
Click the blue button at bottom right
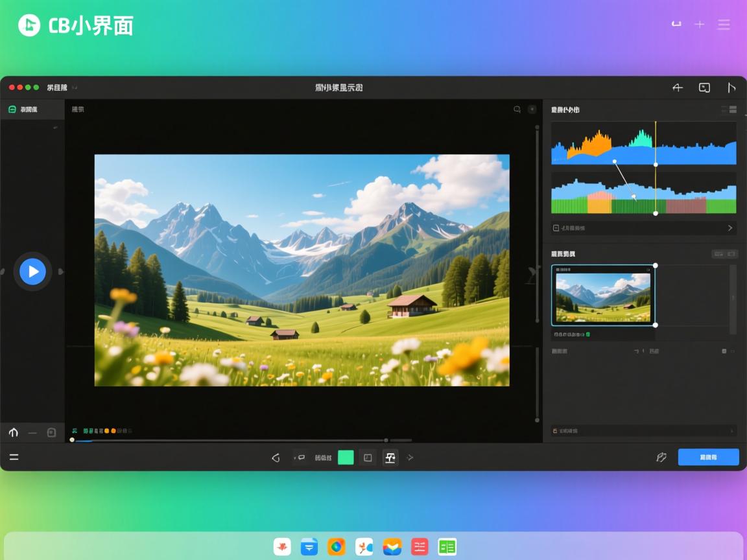click(708, 457)
